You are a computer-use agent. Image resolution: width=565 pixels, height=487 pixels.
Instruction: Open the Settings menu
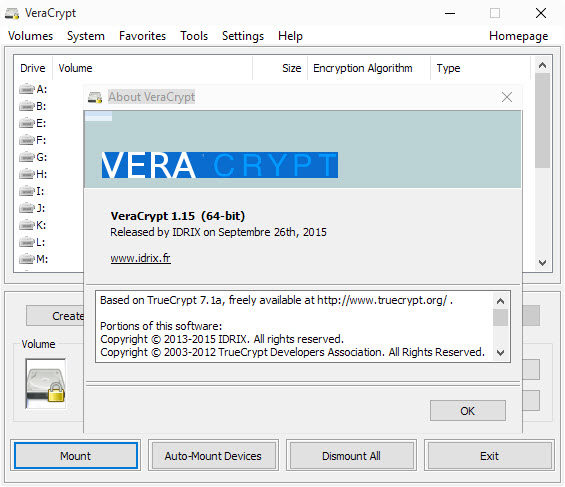click(x=243, y=36)
